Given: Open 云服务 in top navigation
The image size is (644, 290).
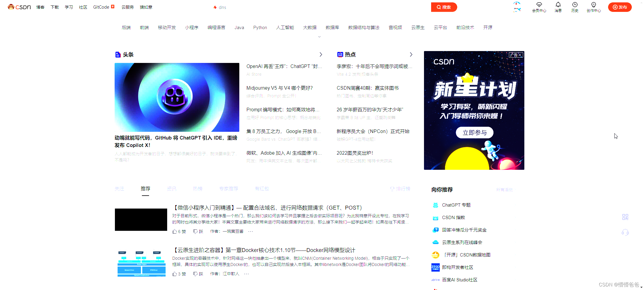Looking at the screenshot, I should [128, 7].
